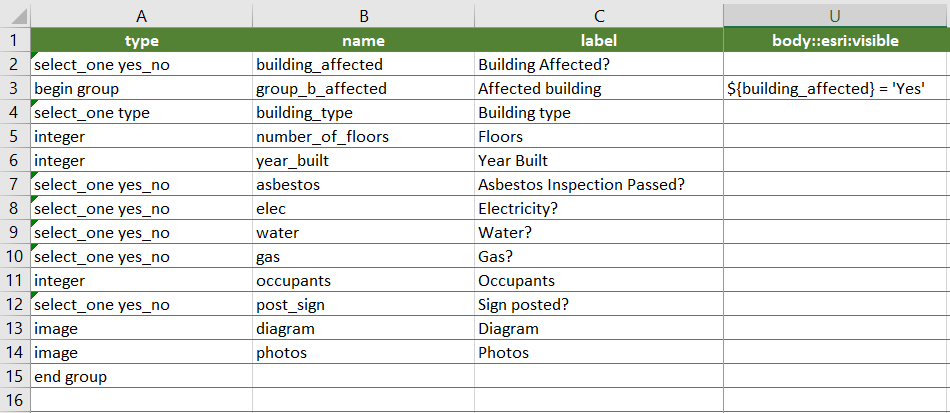Select column C header

click(598, 15)
